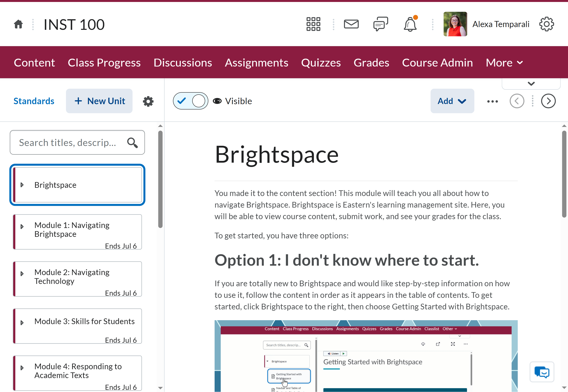This screenshot has width=568, height=392.
Task: Click the content pane scrollbar thumb
Action: coord(564,174)
